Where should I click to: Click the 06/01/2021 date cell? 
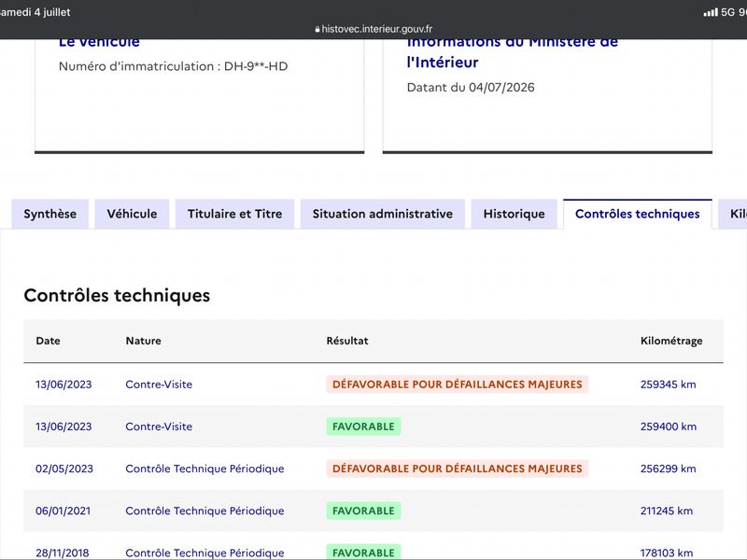(63, 511)
